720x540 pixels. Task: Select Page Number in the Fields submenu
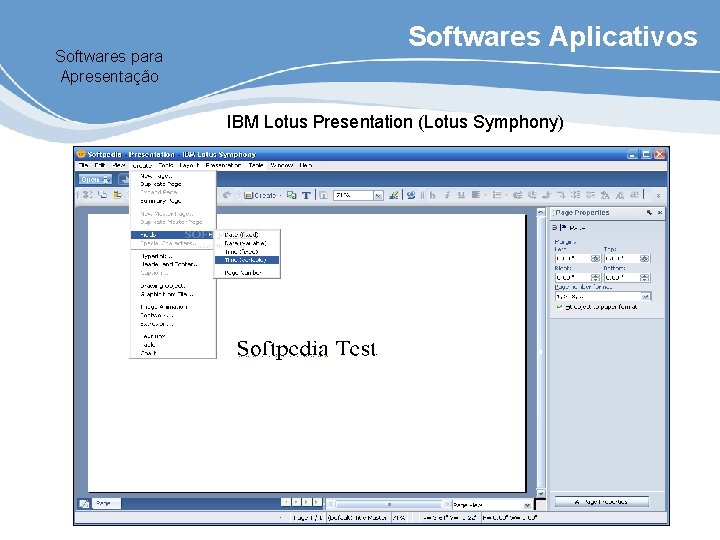click(243, 273)
